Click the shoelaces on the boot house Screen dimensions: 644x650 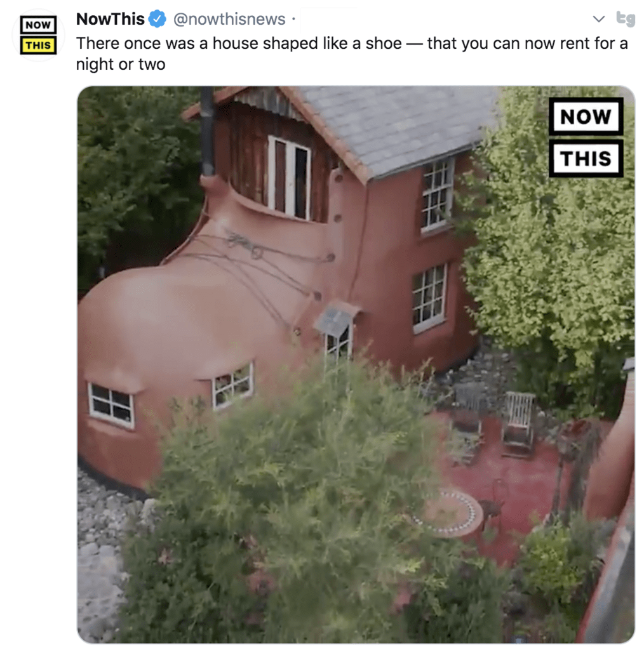257,269
